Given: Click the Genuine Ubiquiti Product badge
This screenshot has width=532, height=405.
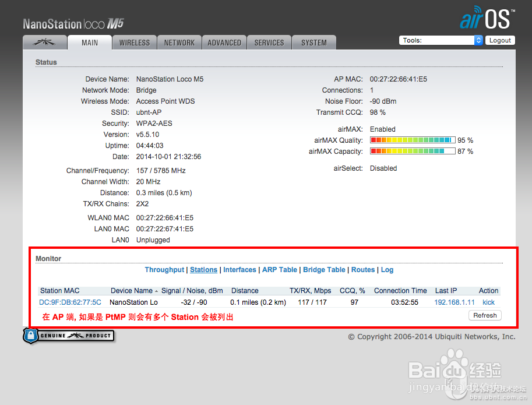Looking at the screenshot, I should click(68, 336).
